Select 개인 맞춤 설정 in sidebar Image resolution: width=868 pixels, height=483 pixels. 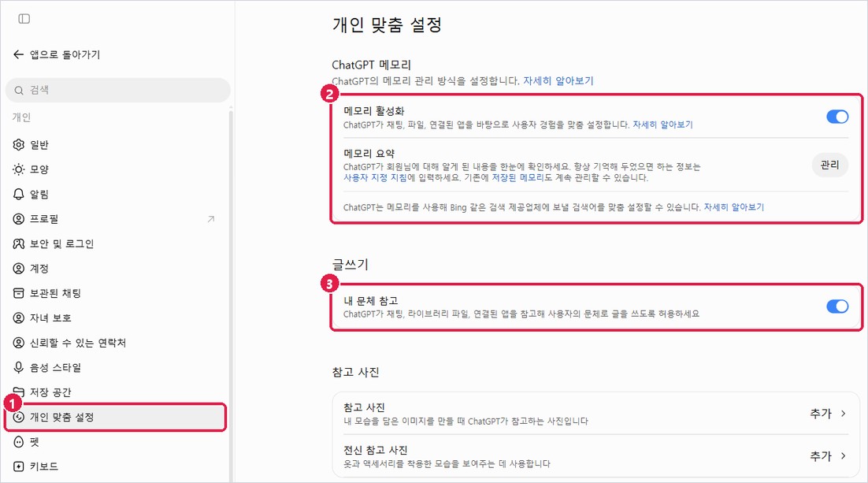116,417
